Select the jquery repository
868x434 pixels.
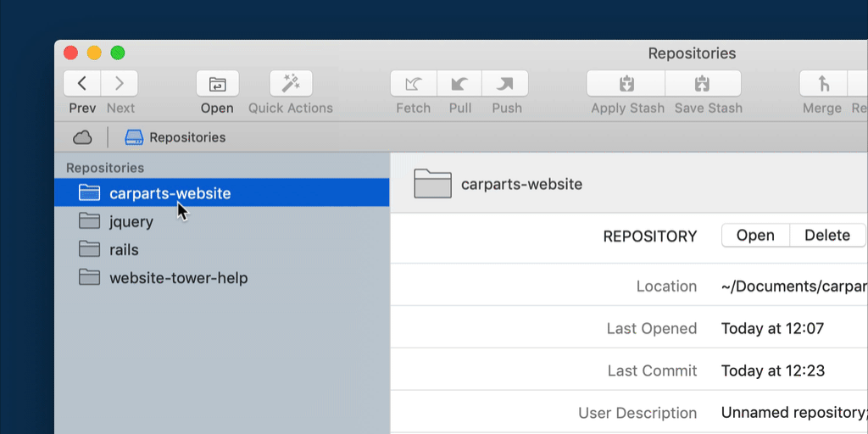point(131,222)
